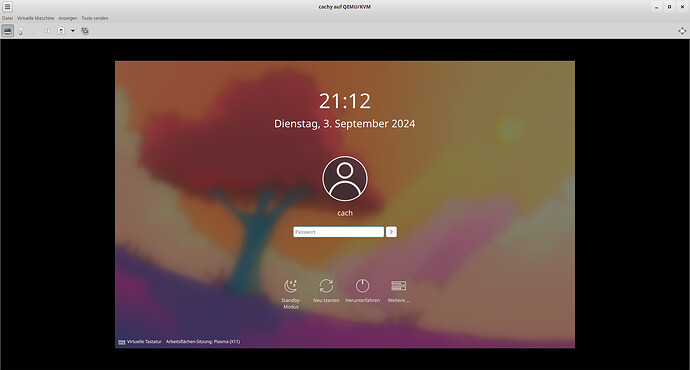The height and width of the screenshot is (370, 690).
Task: Click the clock showing 21:12
Action: (x=345, y=101)
